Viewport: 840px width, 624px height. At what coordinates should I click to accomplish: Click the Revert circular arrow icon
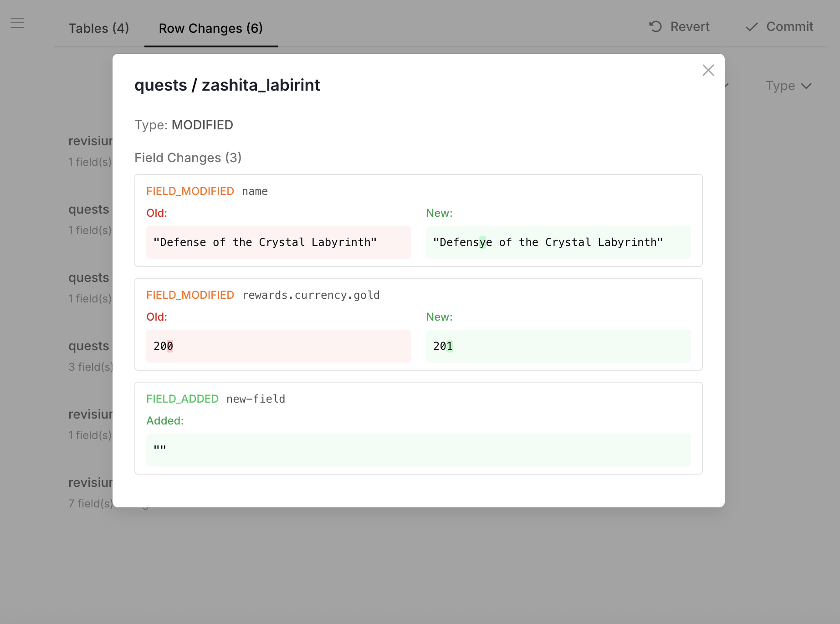(x=655, y=26)
